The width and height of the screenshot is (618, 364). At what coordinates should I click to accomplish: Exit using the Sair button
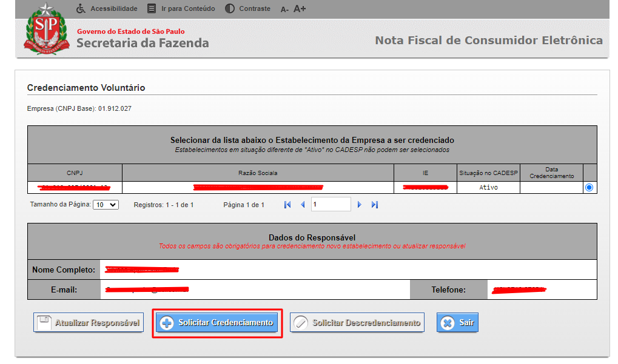pos(458,323)
